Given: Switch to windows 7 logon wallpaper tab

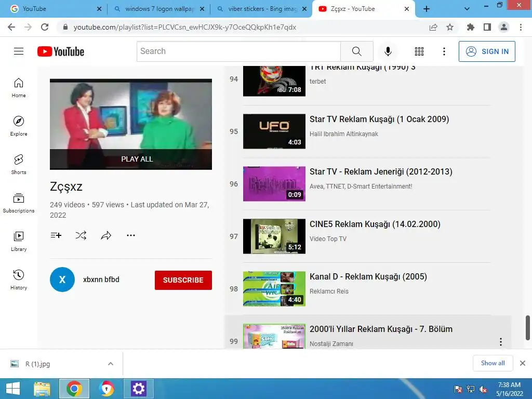Looking at the screenshot, I should coord(158,9).
